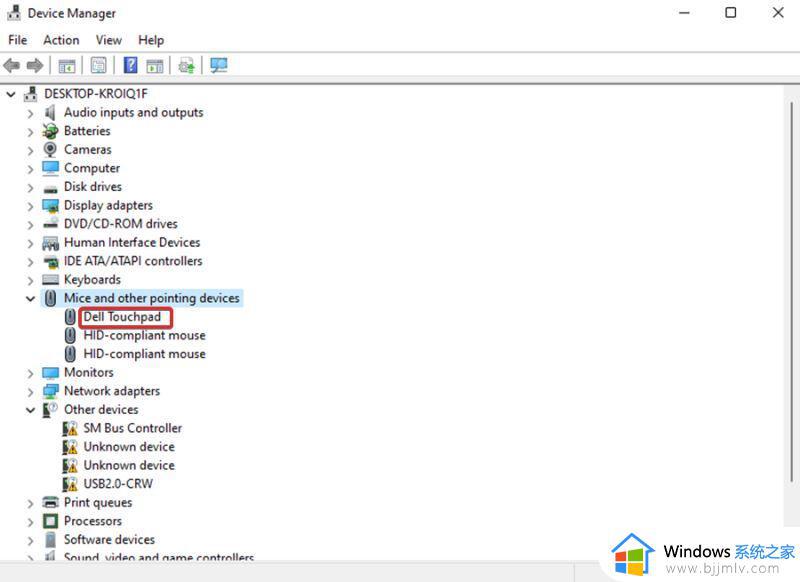800x582 pixels.
Task: Select the second Unknown device entry
Action: click(129, 465)
